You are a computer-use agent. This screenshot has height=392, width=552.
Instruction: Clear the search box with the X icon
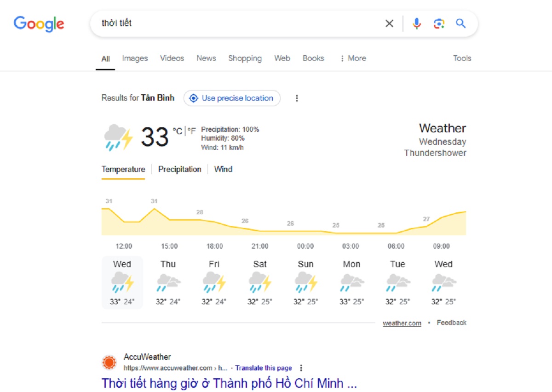coord(389,23)
